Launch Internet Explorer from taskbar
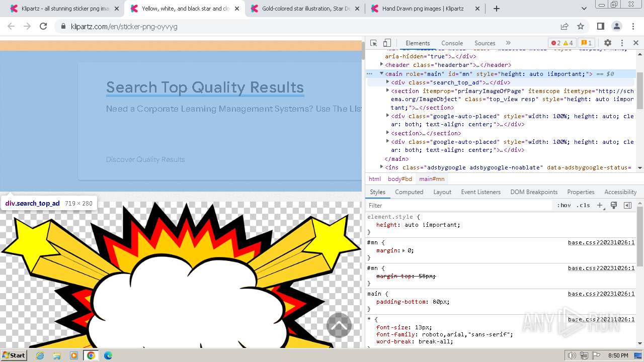 (x=40, y=355)
